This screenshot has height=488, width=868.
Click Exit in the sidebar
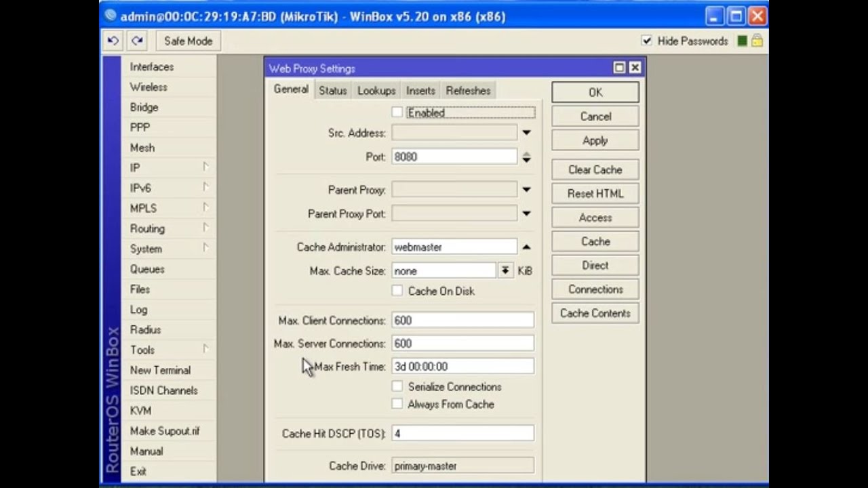pos(138,472)
